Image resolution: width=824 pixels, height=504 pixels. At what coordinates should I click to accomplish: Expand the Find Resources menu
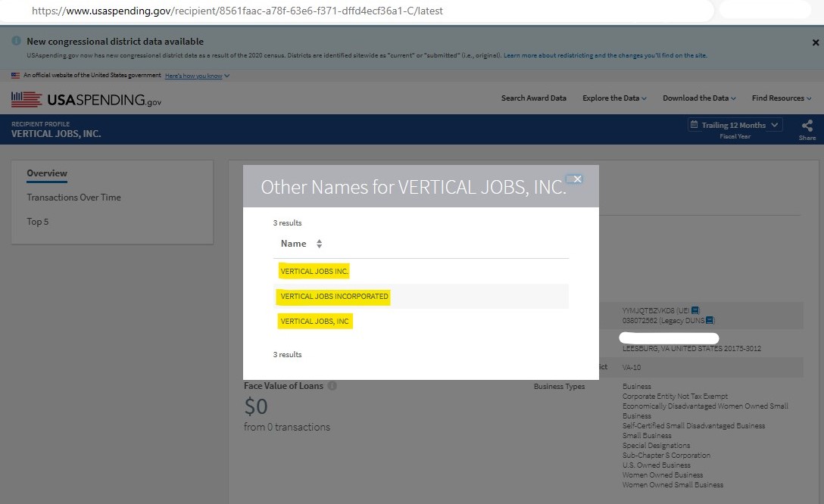782,98
